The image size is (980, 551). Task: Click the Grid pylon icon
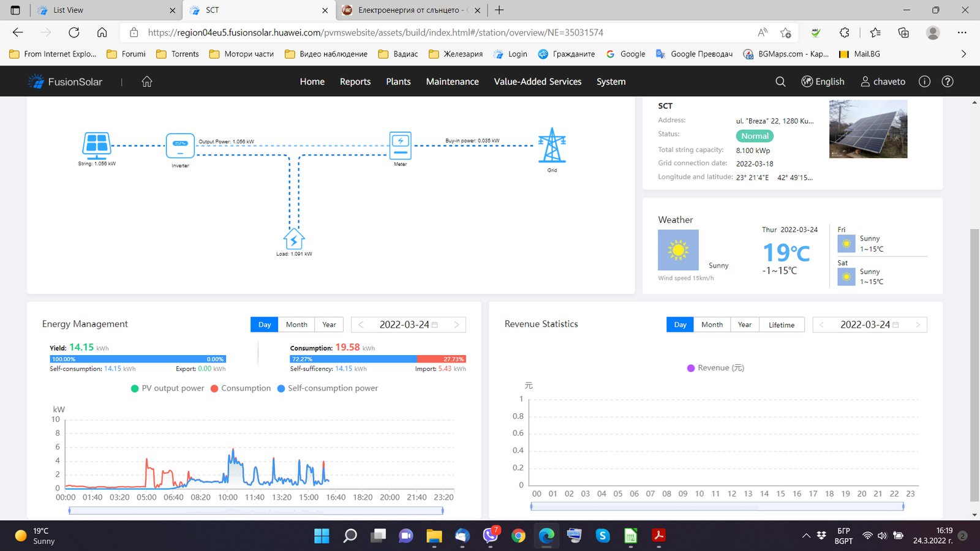(x=552, y=146)
